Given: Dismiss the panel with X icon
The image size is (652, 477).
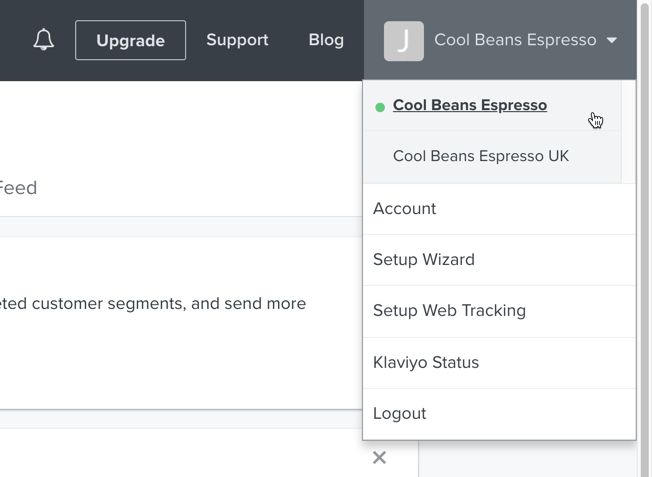Looking at the screenshot, I should pos(379,457).
